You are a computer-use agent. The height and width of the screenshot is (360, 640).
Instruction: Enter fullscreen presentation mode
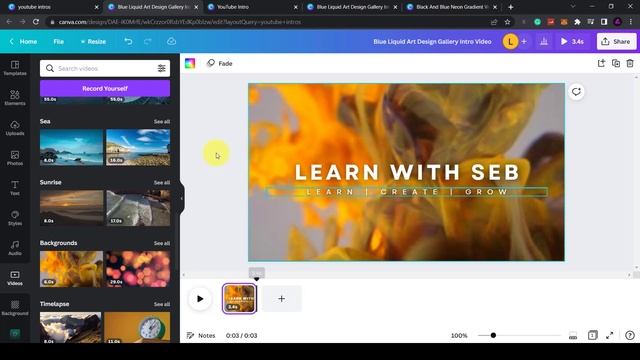pyautogui.click(x=610, y=335)
